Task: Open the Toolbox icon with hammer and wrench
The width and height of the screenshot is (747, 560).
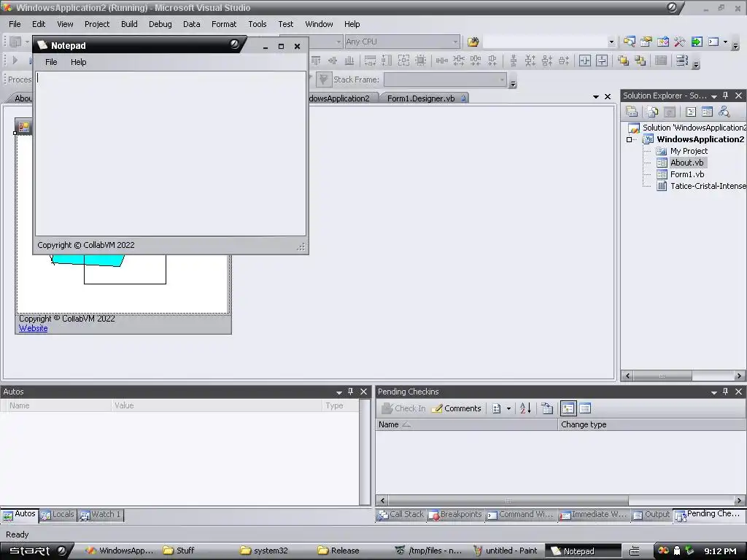Action: point(680,42)
